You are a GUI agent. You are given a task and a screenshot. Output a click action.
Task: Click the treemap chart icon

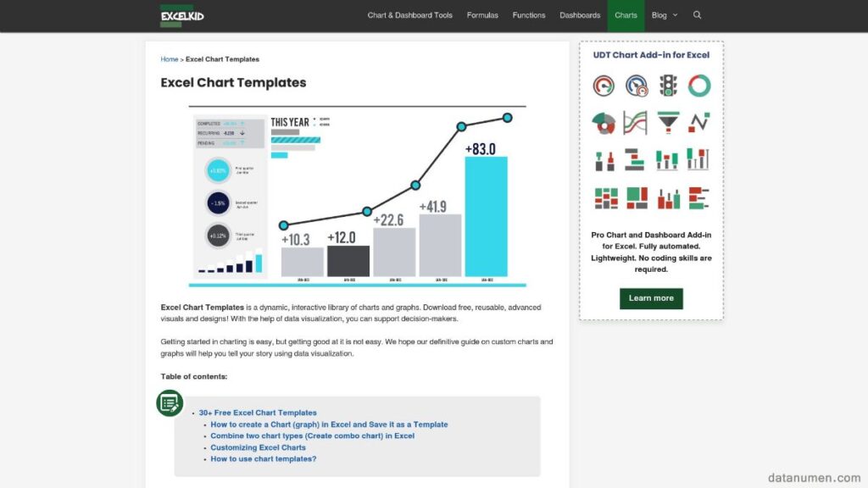coord(635,197)
